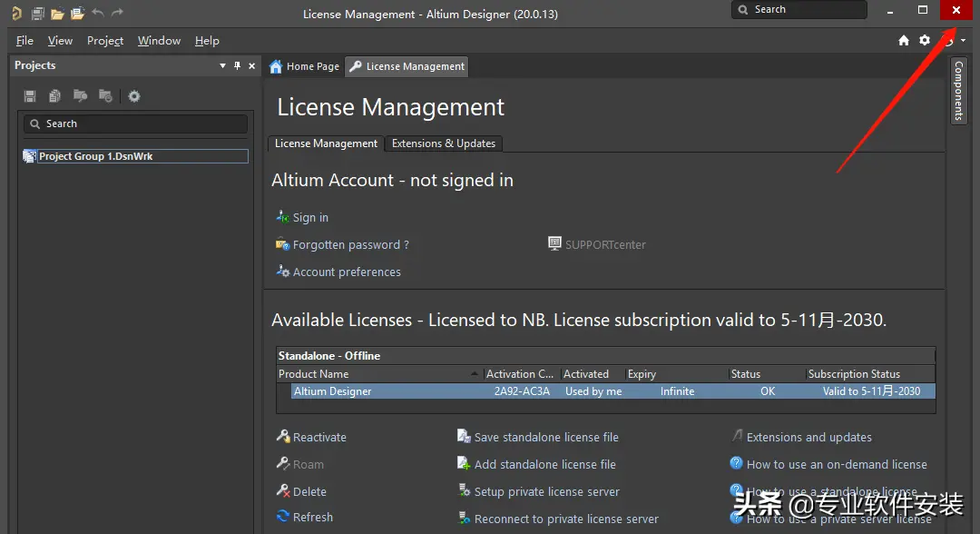Click the Infinite expiry cell
This screenshot has height=534, width=980.
(x=677, y=391)
